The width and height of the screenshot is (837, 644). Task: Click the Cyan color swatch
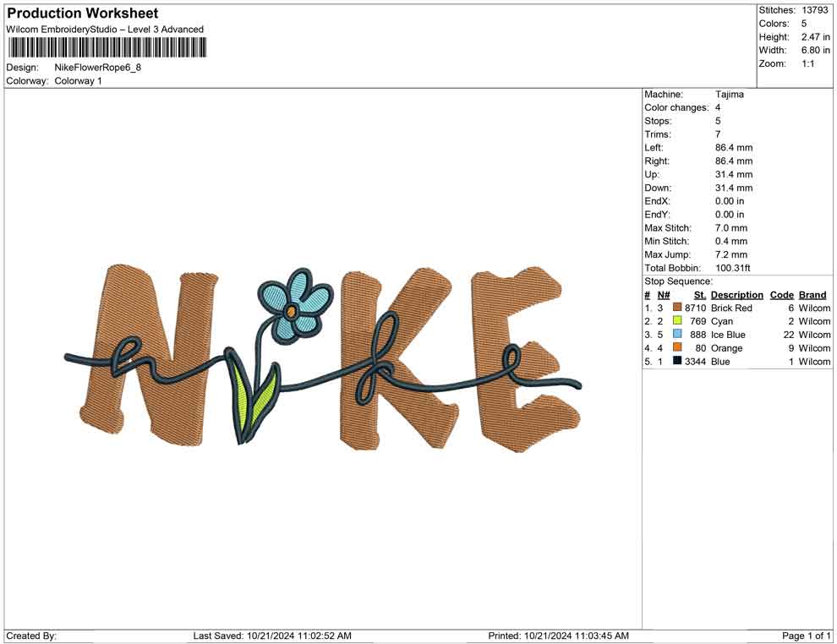coord(677,320)
